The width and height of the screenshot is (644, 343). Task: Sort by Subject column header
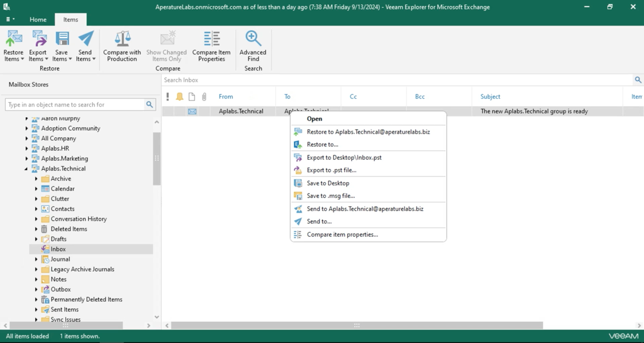tap(490, 97)
